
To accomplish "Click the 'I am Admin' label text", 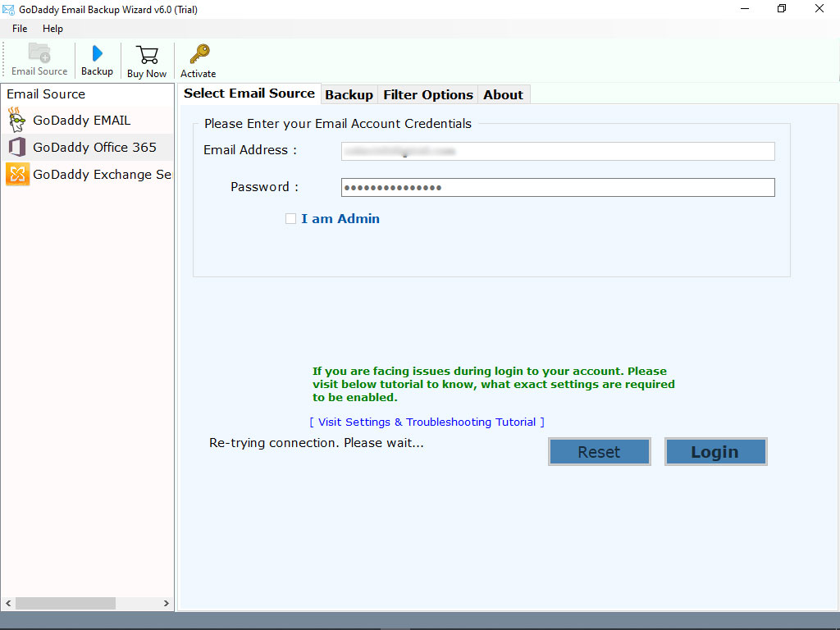I will point(340,218).
